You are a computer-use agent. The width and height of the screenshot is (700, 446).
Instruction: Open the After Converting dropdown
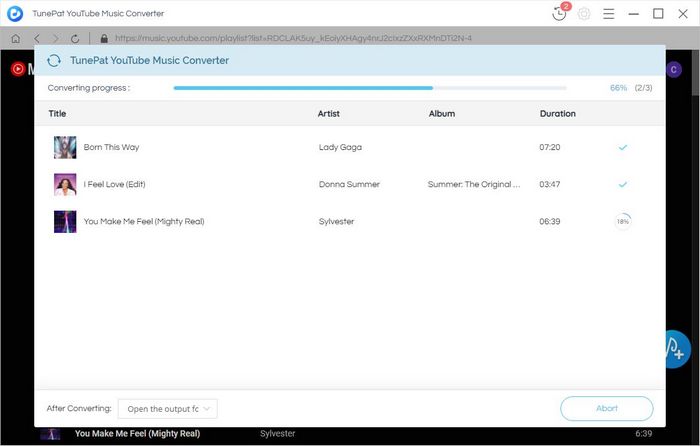[x=168, y=409]
